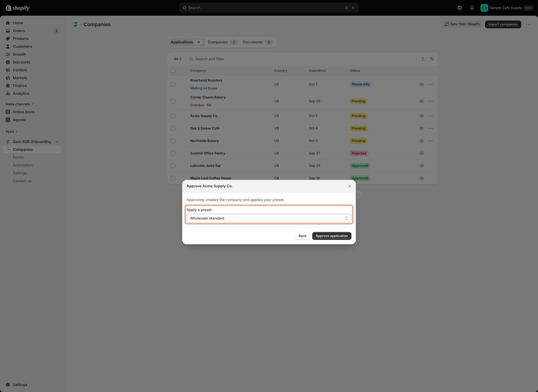Click the Pending status badge for Oak & Ember Café

pyautogui.click(x=358, y=128)
